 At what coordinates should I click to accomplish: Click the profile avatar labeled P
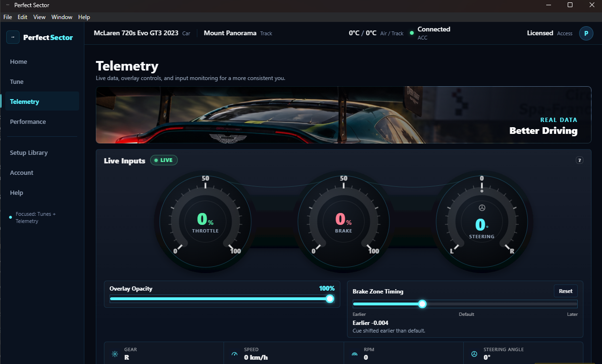click(x=586, y=33)
